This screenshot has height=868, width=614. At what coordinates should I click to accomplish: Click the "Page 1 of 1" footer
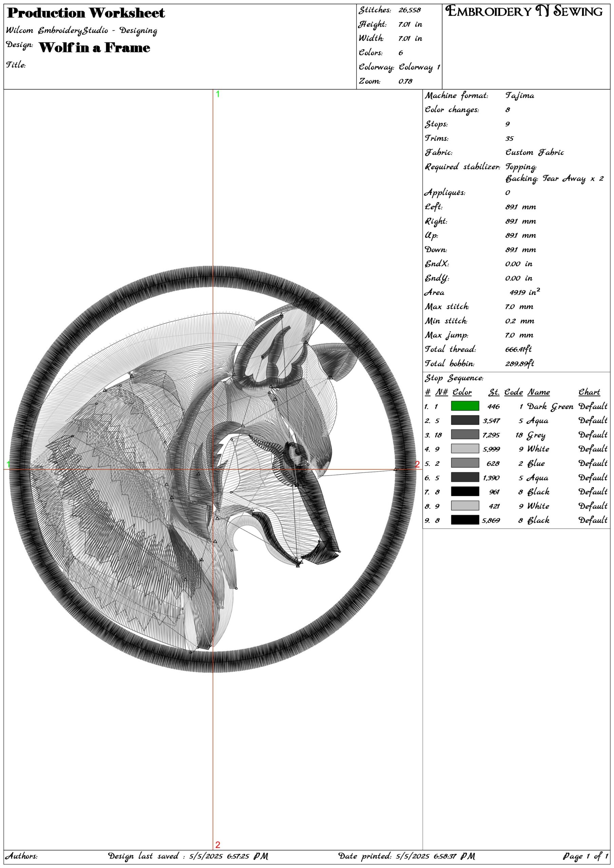coord(585,855)
